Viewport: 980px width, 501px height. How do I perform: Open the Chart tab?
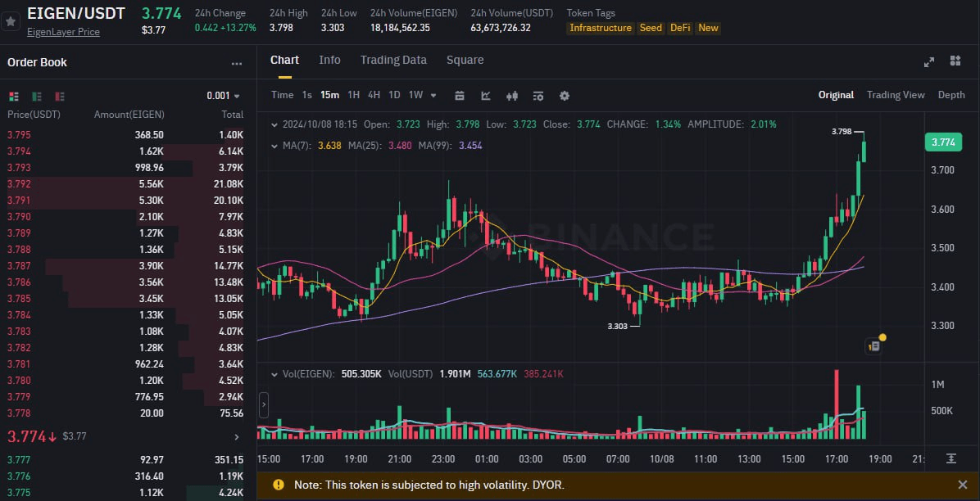tap(284, 60)
